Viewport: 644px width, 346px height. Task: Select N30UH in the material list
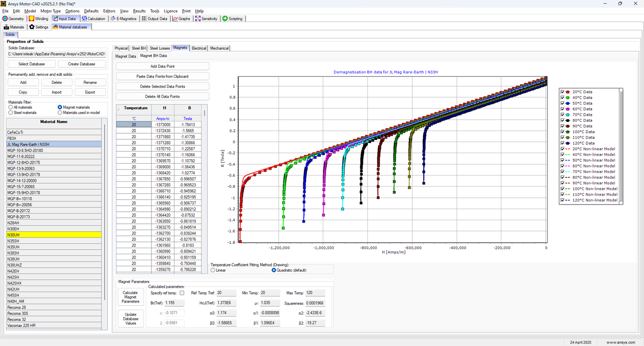click(x=54, y=235)
